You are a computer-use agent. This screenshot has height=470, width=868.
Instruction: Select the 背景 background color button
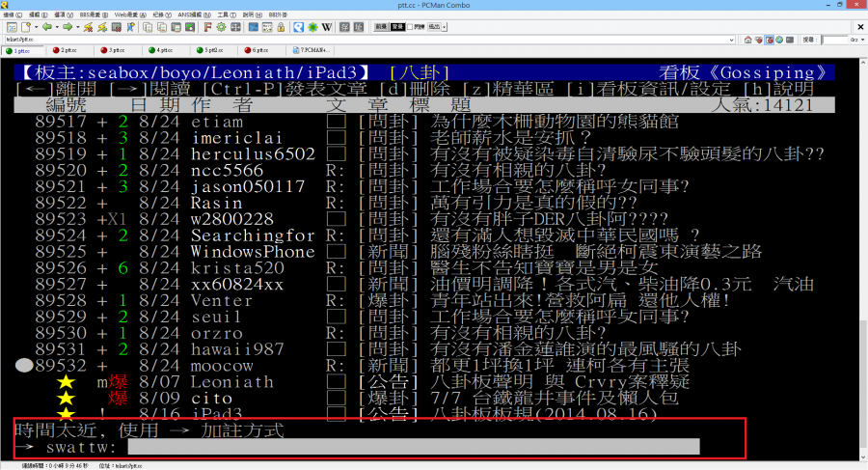tap(397, 27)
